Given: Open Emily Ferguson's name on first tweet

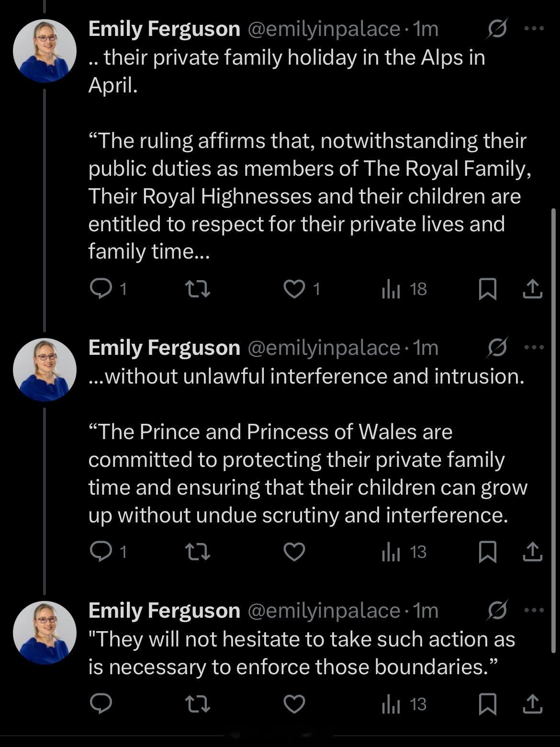Looking at the screenshot, I should coord(164,29).
